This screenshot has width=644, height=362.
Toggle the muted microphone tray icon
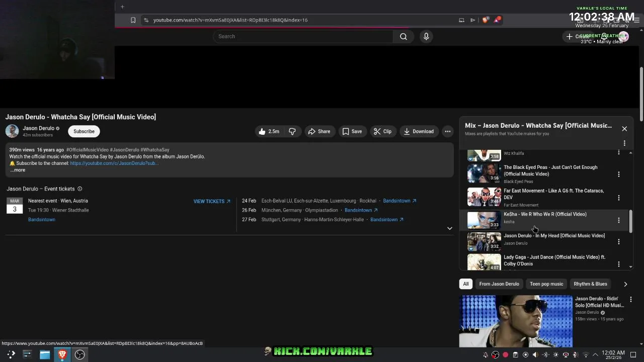click(x=575, y=354)
